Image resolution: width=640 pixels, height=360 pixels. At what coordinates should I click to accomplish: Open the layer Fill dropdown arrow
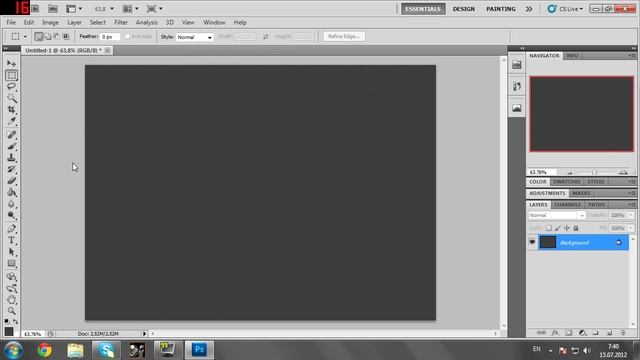[x=631, y=228]
